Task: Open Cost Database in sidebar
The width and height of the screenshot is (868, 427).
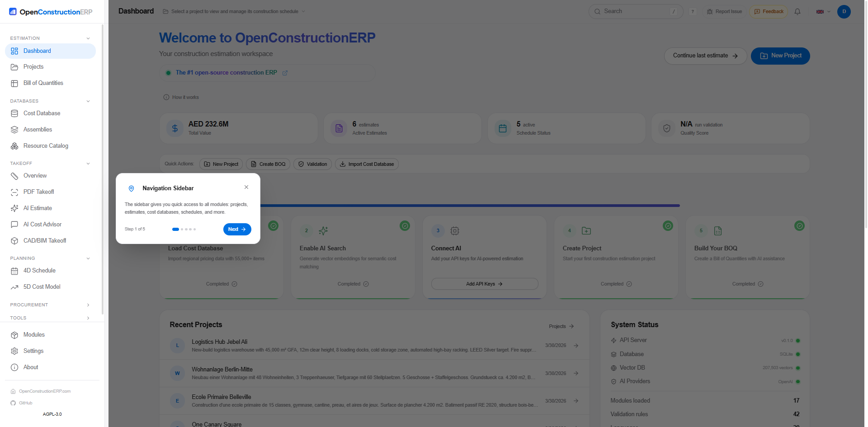Action: point(50,113)
